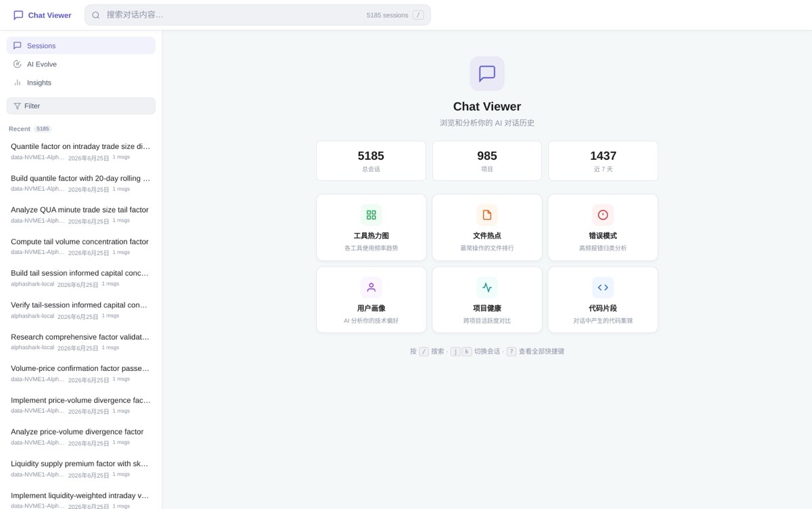Open session Build quantile factor with 20-day rolling
Viewport: 812px width, 509px height.
tap(81, 183)
